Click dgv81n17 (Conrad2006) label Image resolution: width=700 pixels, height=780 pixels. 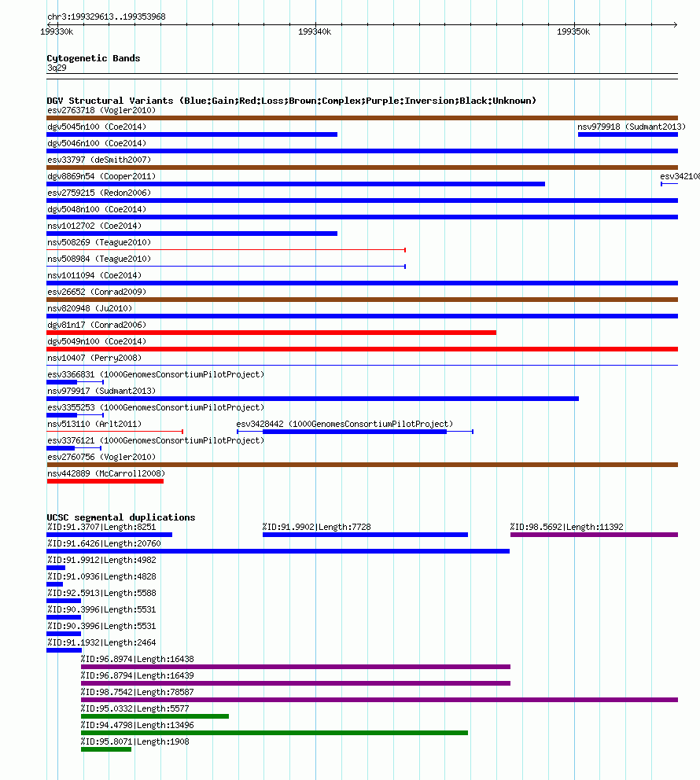click(97, 325)
